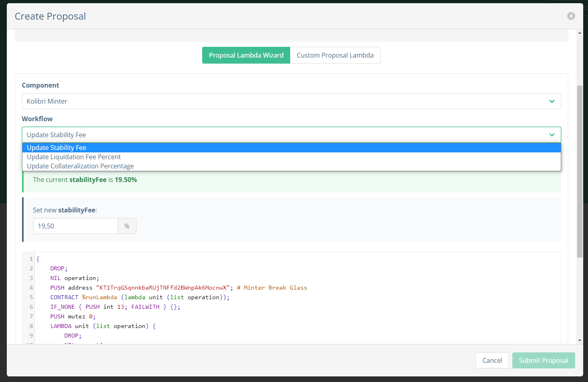
Task: Click the 'Set new stabilityFee' label
Action: pos(65,210)
